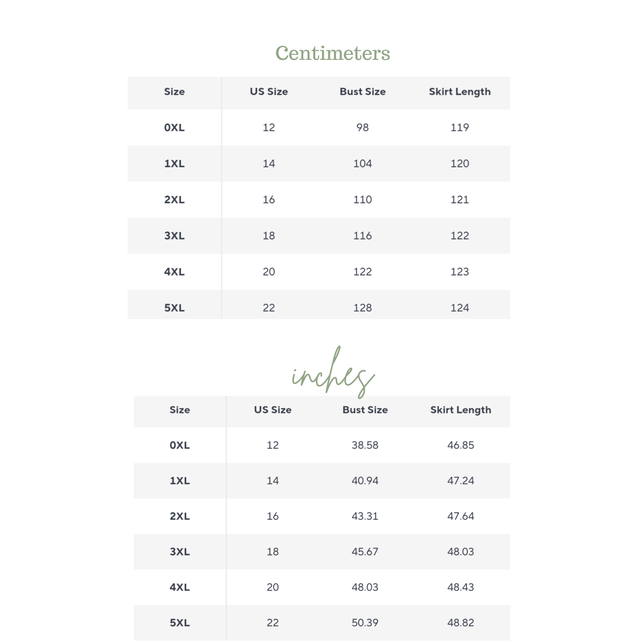
Task: Select the 104 bust size cell
Action: (x=362, y=163)
